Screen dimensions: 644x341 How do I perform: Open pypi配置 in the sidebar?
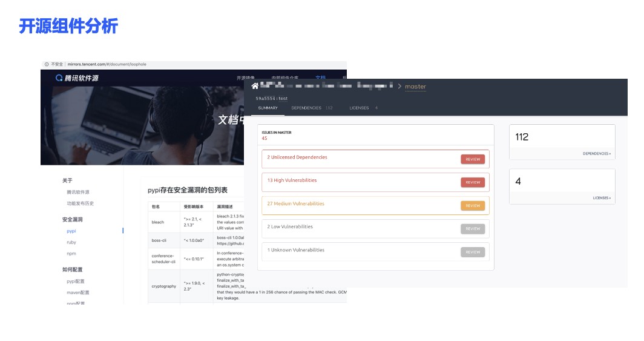[x=76, y=282]
